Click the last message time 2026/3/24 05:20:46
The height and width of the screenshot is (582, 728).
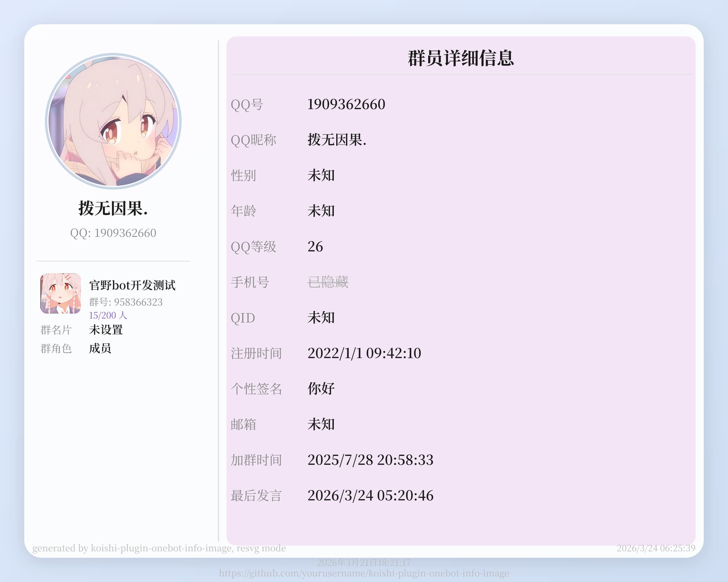[370, 496]
